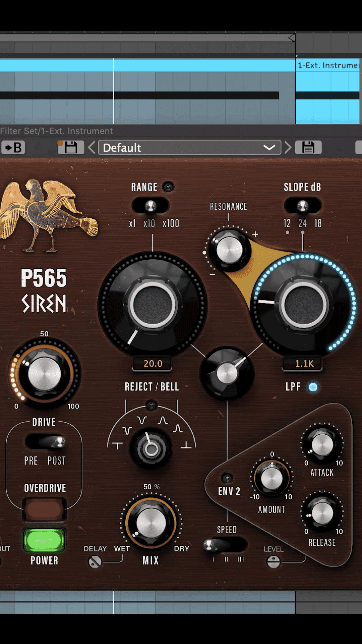
Task: Click the OVERDRIVE button
Action: tap(44, 509)
